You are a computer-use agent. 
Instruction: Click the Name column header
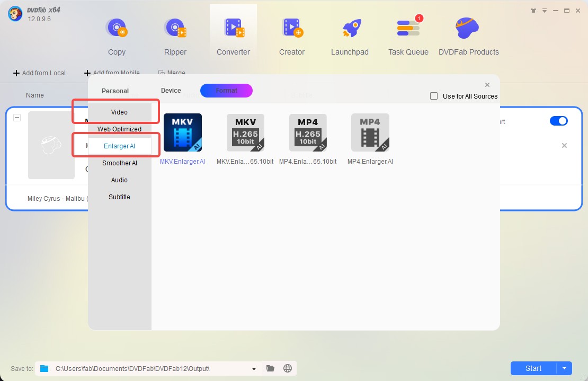tap(35, 95)
